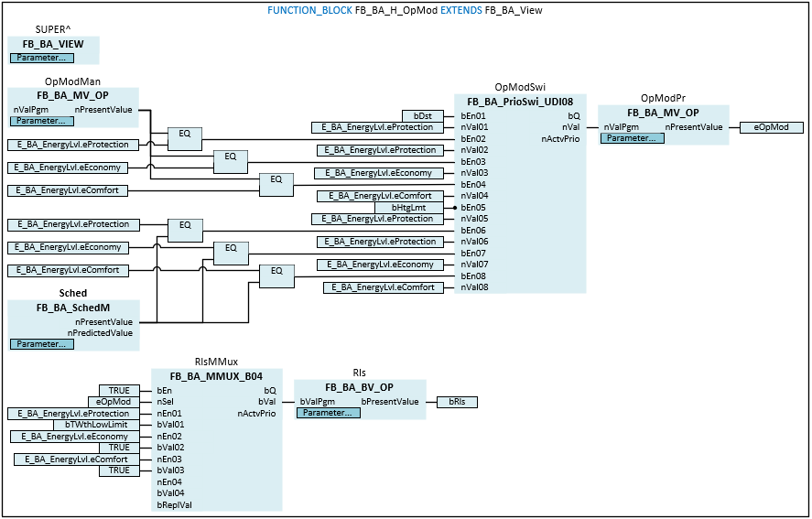
Task: Open Parameter button in the Rls block
Action: (x=329, y=413)
